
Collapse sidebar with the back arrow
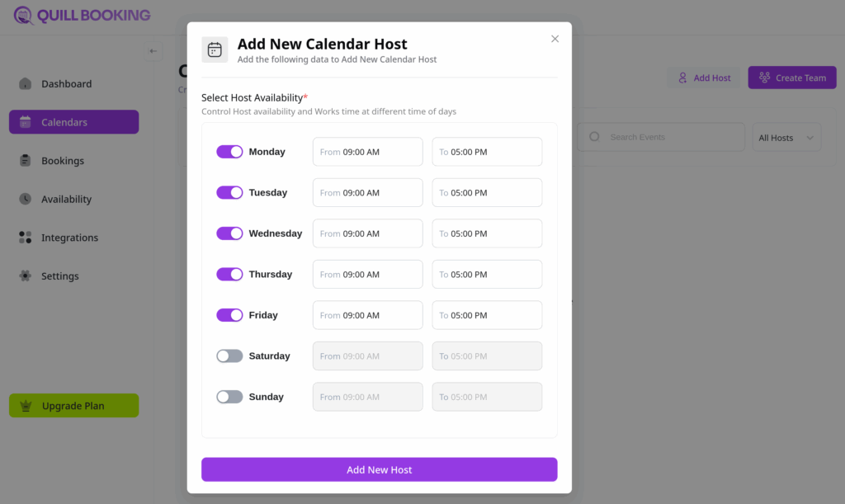tap(153, 51)
